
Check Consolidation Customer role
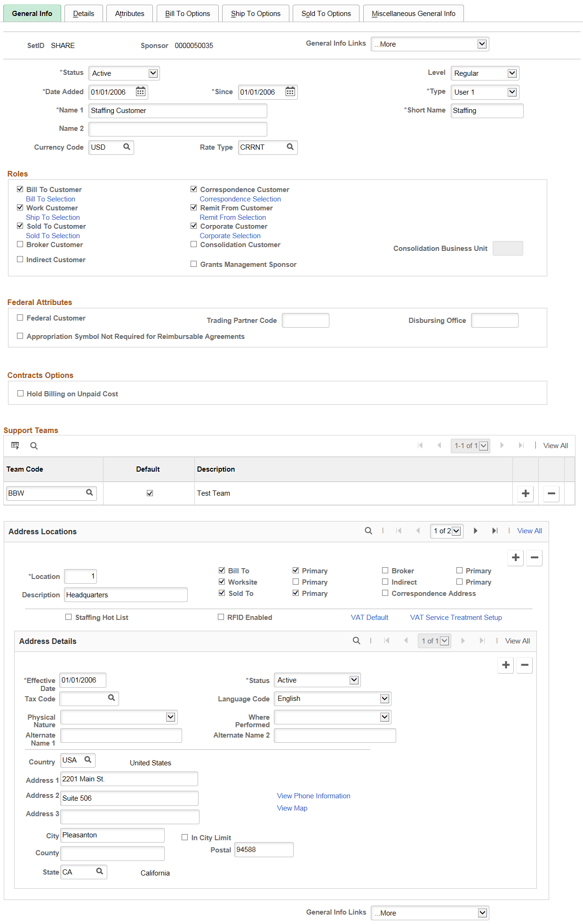tap(193, 244)
